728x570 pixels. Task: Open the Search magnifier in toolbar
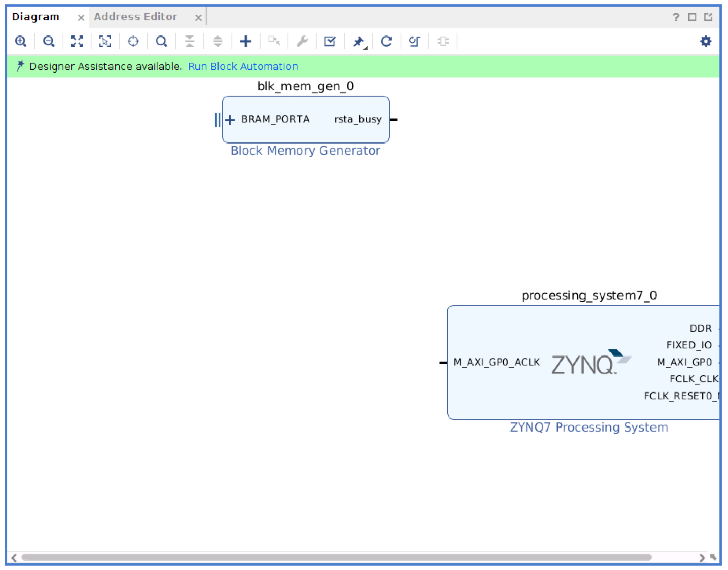point(161,41)
